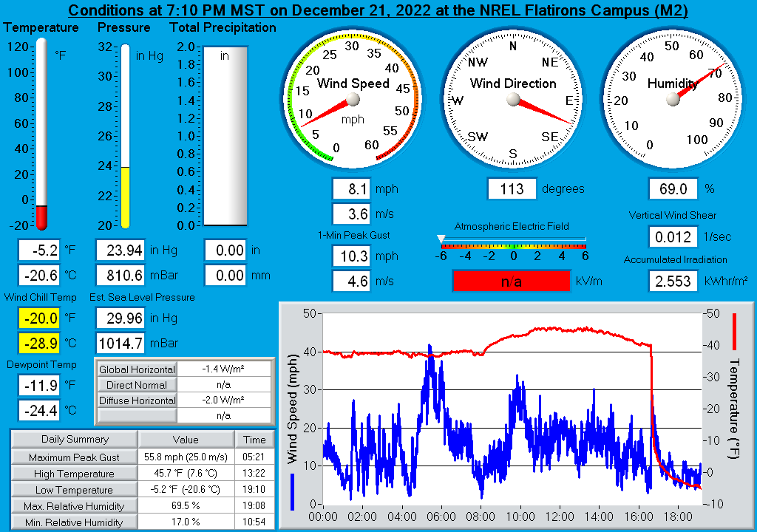Click the Humidity gauge dial
The width and height of the screenshot is (757, 532).
tap(673, 100)
